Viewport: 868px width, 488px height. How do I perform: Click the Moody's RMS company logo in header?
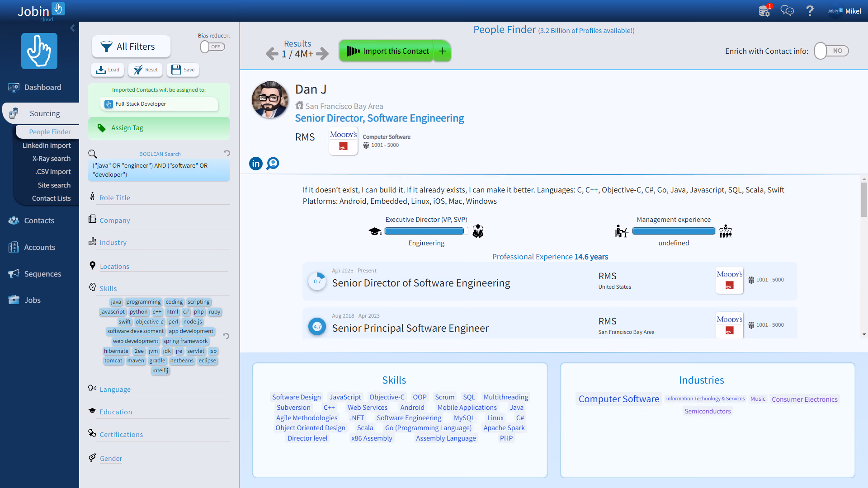tap(343, 141)
